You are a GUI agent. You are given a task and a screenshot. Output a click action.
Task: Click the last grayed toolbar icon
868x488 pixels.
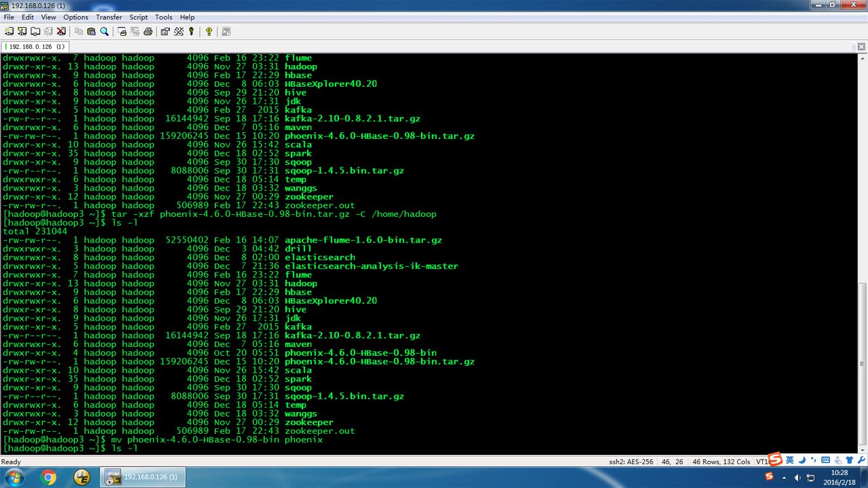tap(226, 31)
